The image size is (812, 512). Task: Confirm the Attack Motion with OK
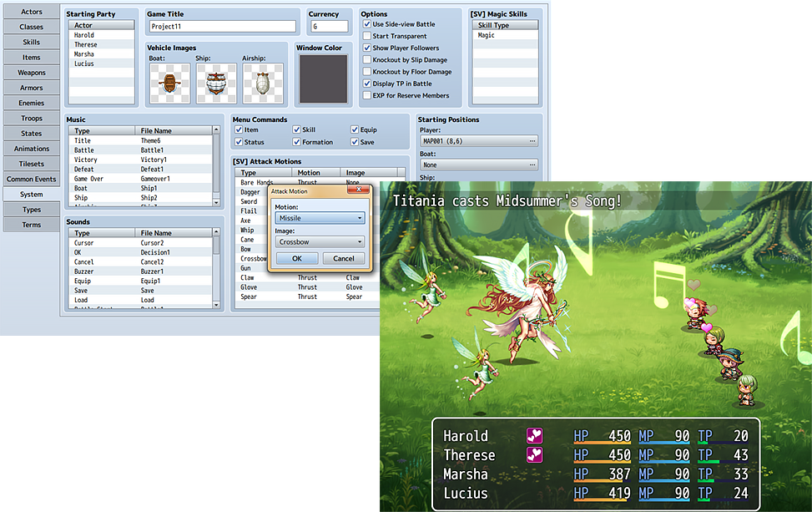tap(295, 259)
